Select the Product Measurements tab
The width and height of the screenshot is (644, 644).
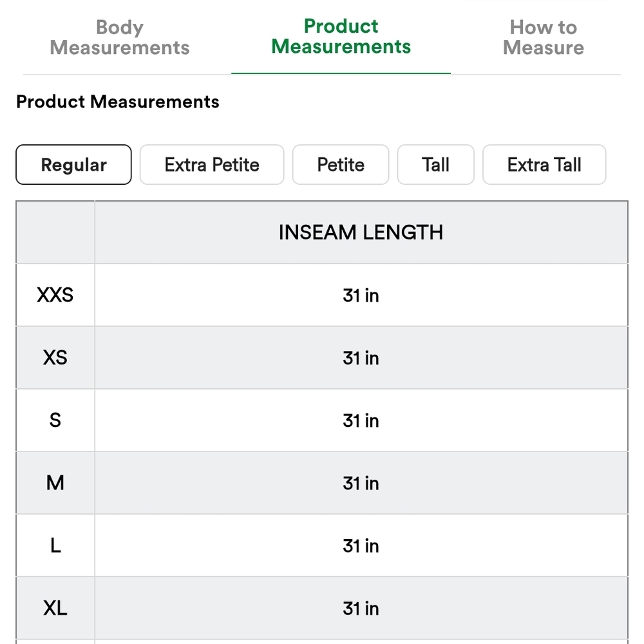pos(341,37)
